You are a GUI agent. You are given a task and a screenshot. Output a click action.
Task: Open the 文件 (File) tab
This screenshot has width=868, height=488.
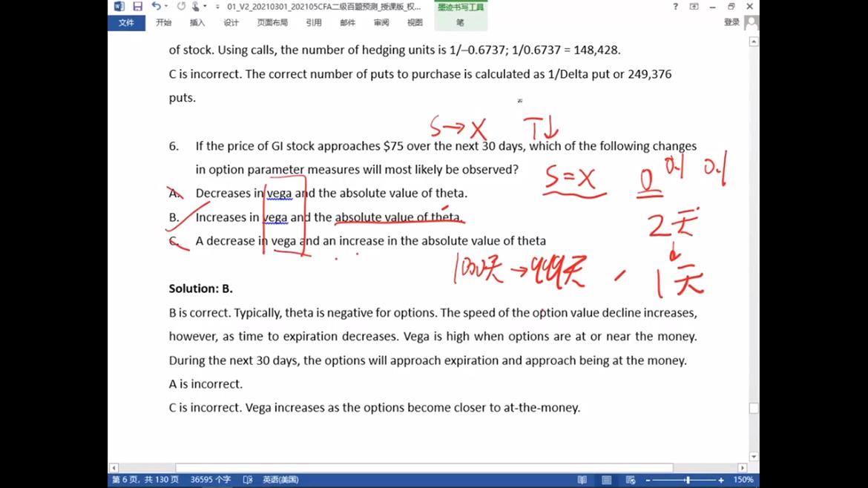[126, 23]
